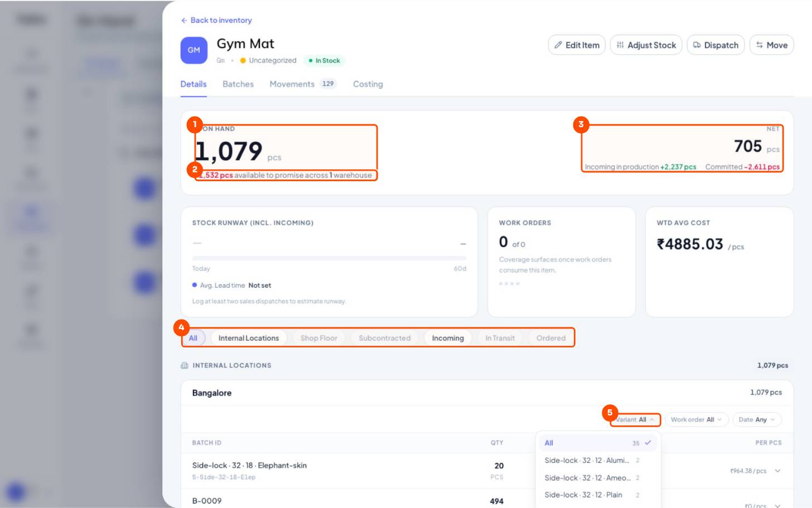812x508 pixels.
Task: Switch to the Details tab
Action: (194, 84)
